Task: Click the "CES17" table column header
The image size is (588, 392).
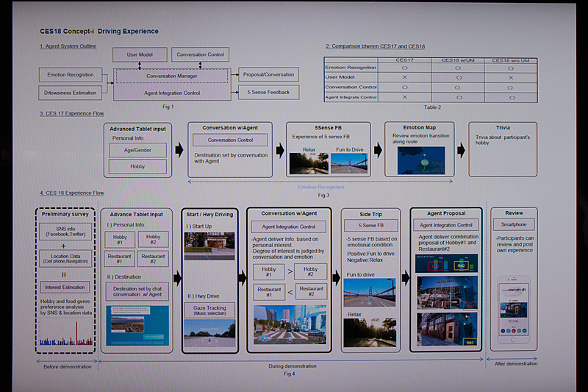Action: pos(405,60)
